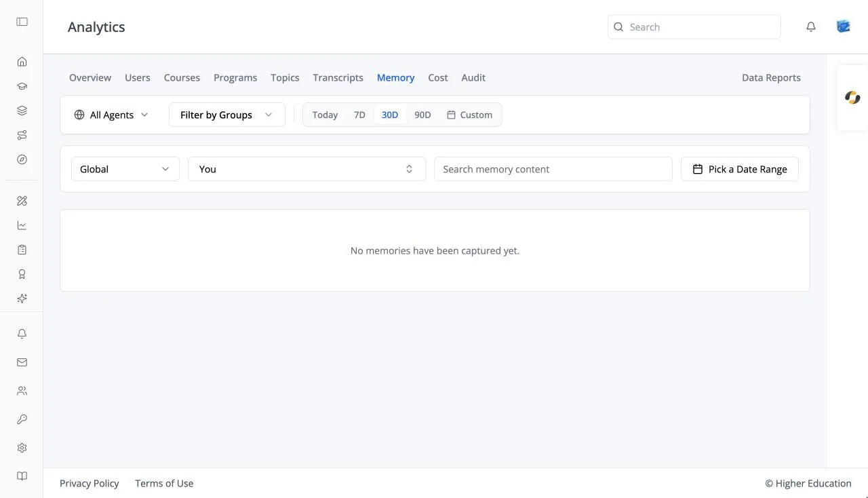Open Data Reports
The image size is (868, 498).
[771, 77]
